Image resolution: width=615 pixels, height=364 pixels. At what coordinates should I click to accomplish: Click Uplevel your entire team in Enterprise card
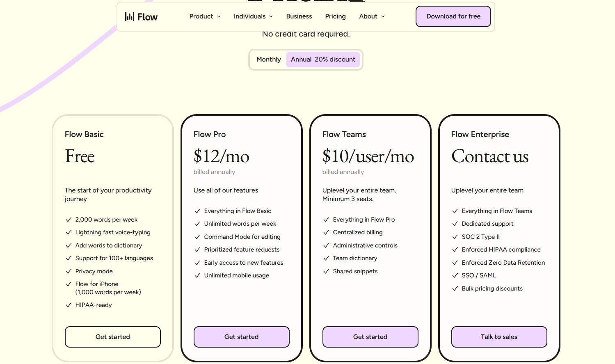coord(487,190)
